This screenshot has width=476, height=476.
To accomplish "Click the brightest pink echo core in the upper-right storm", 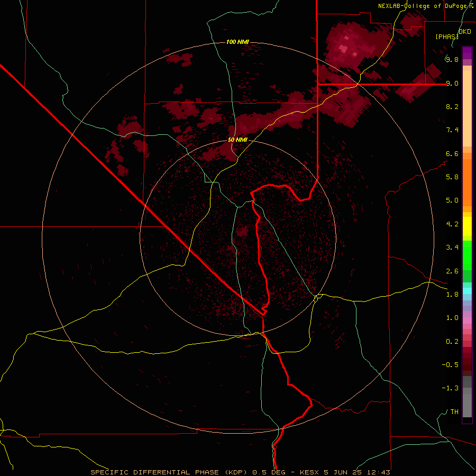I will (343, 49).
